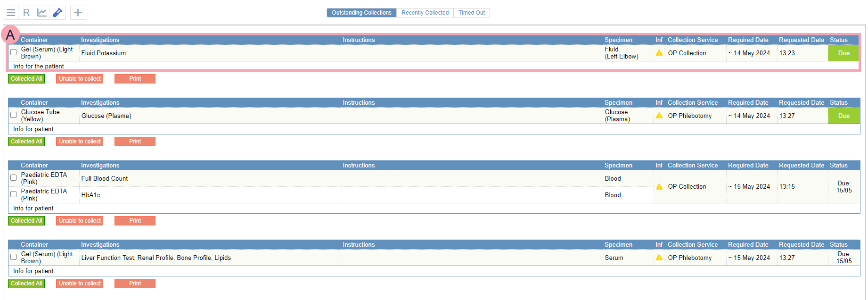Switch to the Recently Collected tab
868x300 pixels.
pos(425,13)
